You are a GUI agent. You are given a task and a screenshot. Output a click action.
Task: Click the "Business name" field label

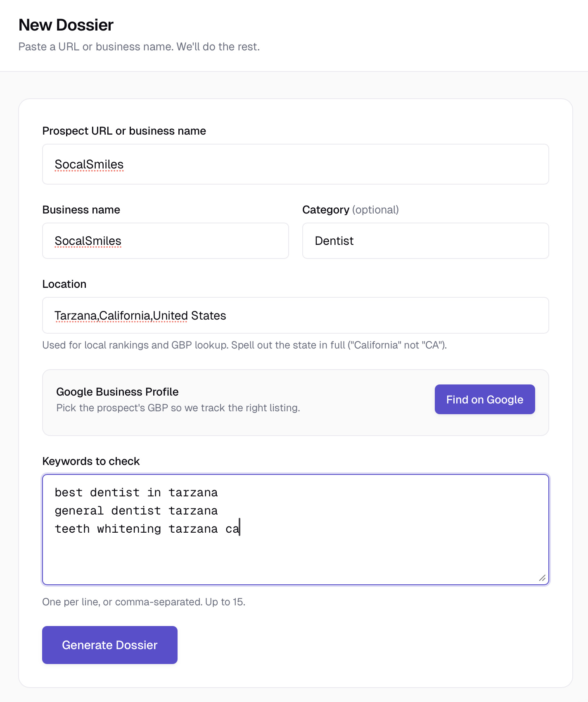click(x=81, y=210)
